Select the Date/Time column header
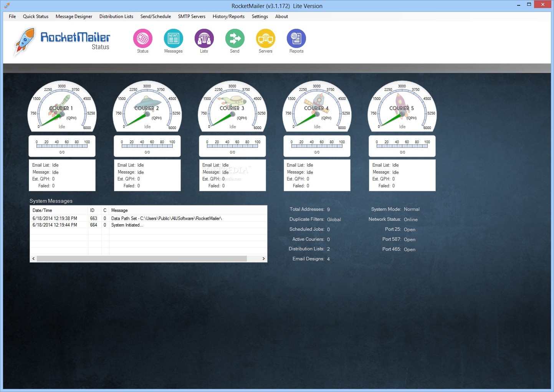This screenshot has height=392, width=554. tap(59, 210)
